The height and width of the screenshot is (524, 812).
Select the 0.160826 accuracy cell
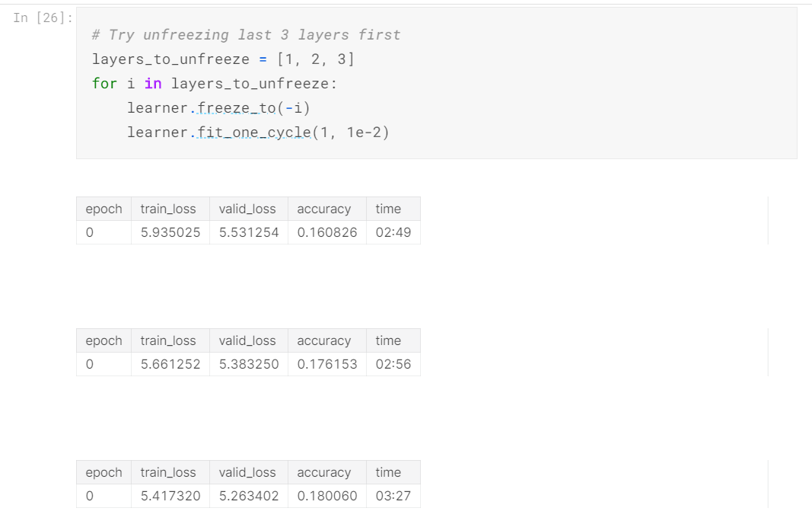(x=327, y=232)
